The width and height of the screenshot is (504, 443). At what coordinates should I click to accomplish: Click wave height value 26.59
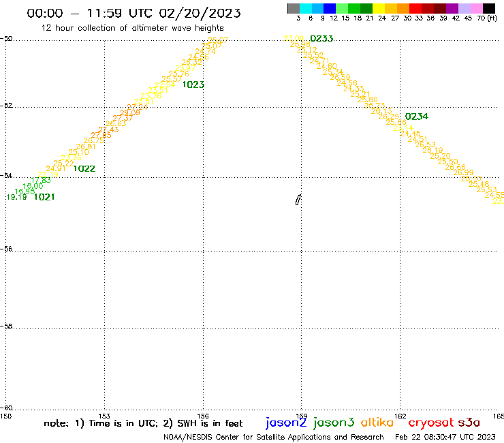point(340,77)
